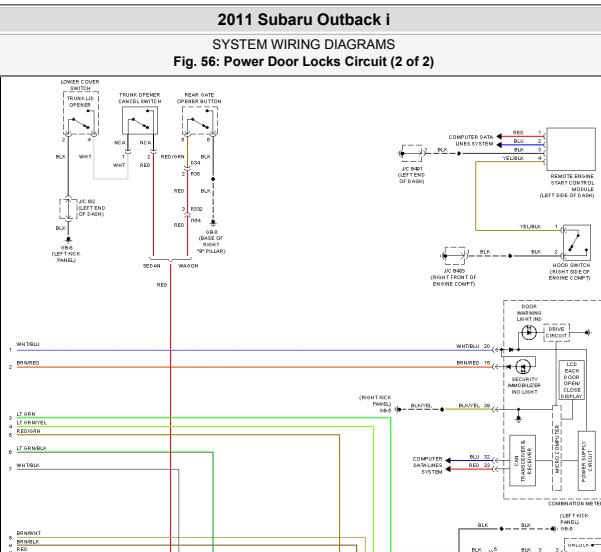
Task: Click the "RED" wire label at pin 1 of remote start module
Action: tap(518, 133)
